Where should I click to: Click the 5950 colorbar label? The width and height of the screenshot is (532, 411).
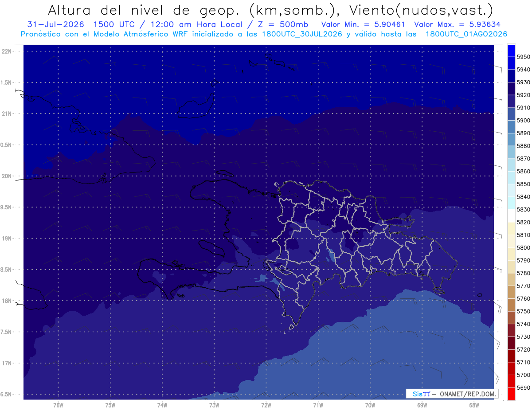524,57
